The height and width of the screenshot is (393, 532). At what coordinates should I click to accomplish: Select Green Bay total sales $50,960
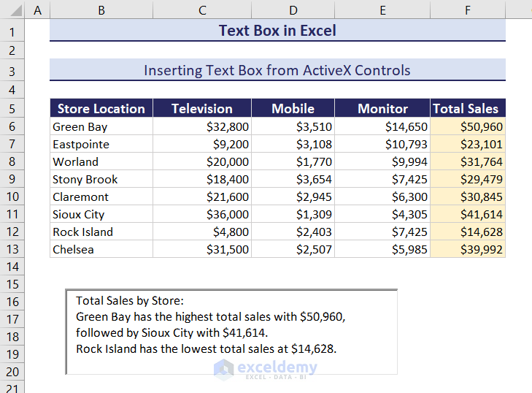coord(467,126)
